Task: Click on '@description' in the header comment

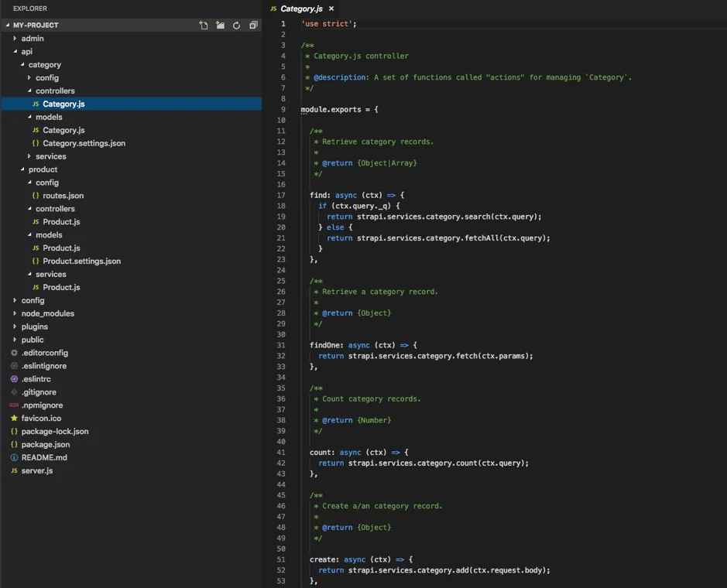Action: [339, 77]
